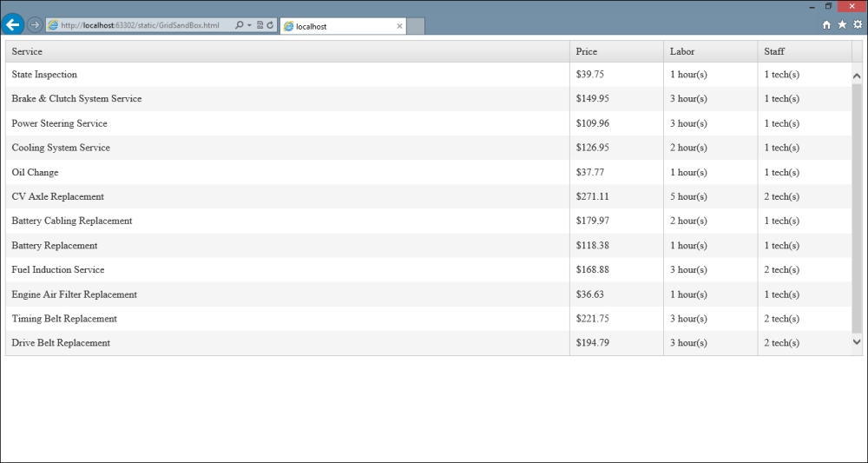Select the Drive Belt Replacement cell

(287, 343)
